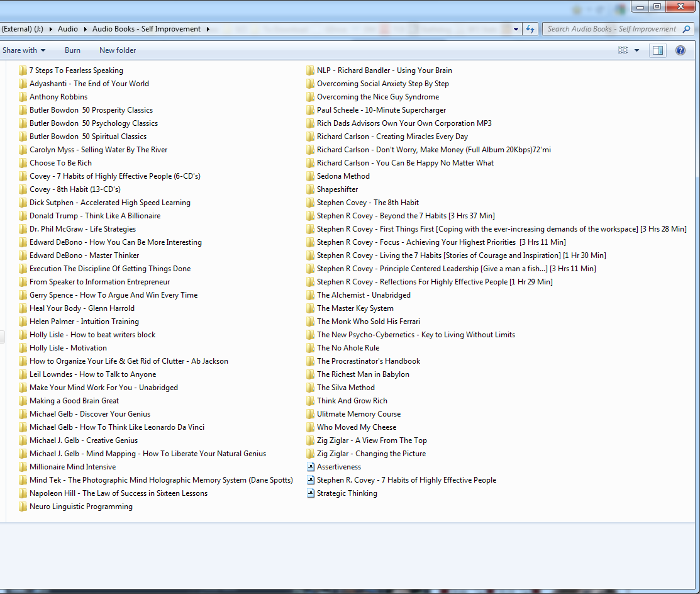Click the search magnifier icon
Viewport: 700px width, 594px height.
pos(687,29)
